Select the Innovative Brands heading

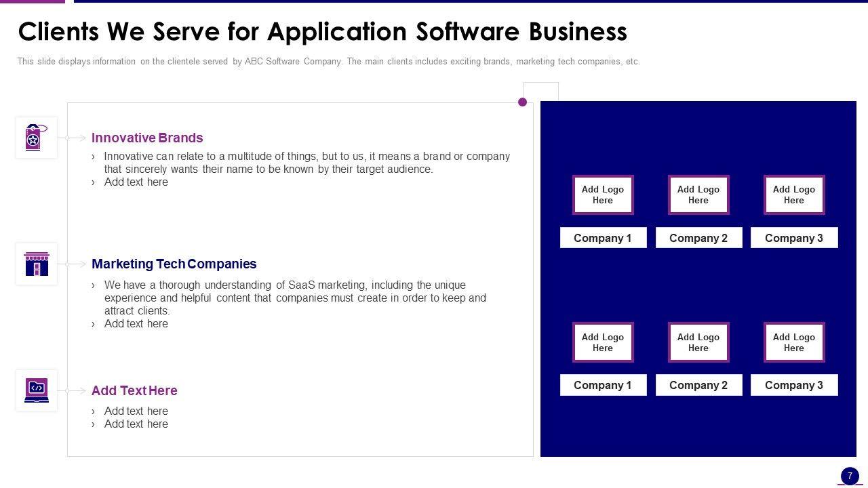pos(147,138)
